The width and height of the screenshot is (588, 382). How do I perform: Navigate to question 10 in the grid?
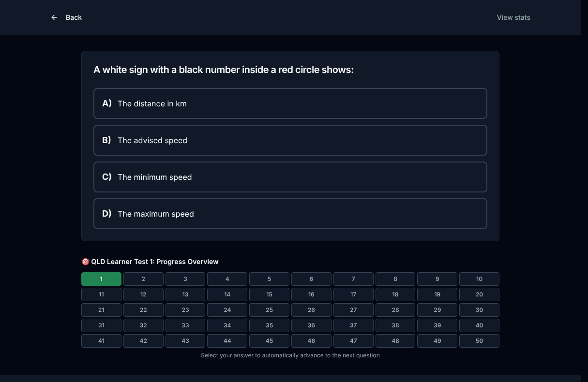click(x=479, y=279)
